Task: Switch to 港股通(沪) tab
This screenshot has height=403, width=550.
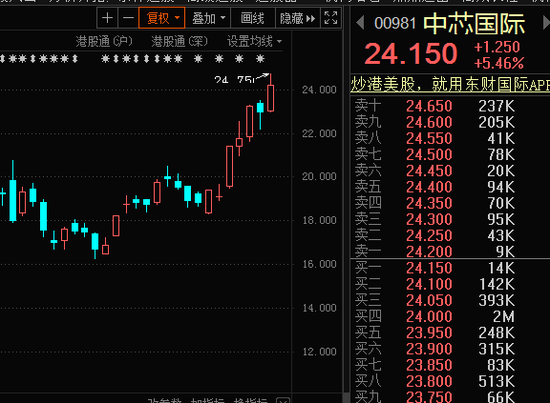Action: coord(104,41)
